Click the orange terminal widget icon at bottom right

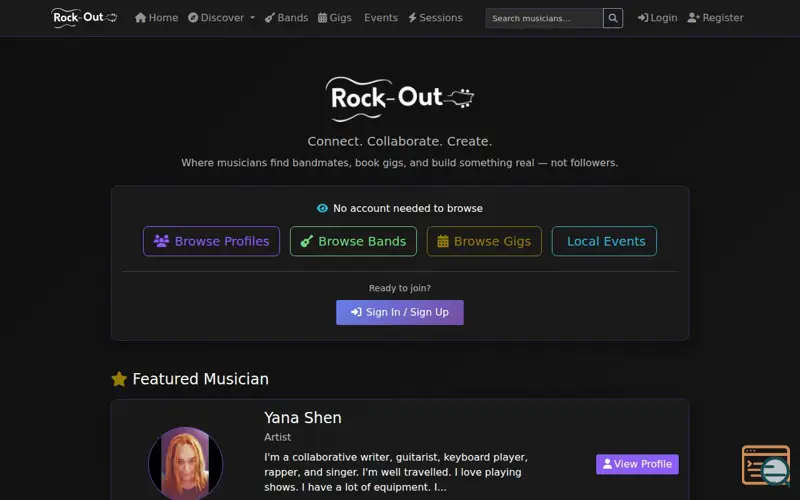point(765,465)
